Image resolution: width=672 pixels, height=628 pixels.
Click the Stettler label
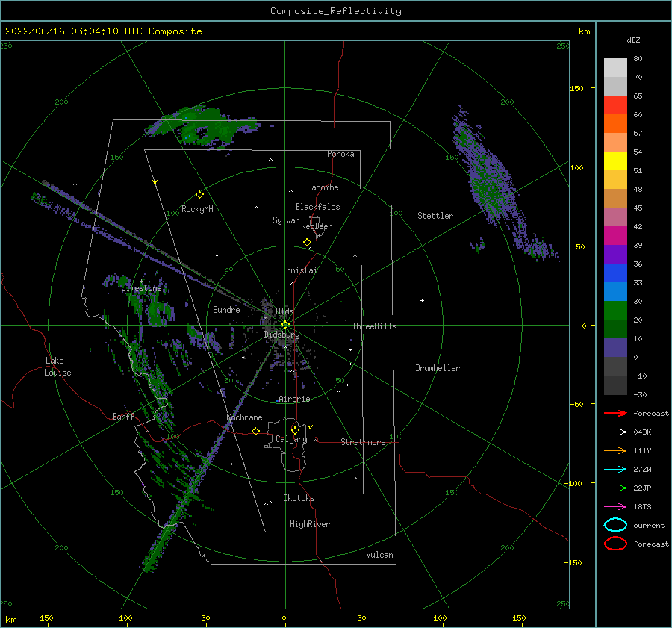pos(435,216)
